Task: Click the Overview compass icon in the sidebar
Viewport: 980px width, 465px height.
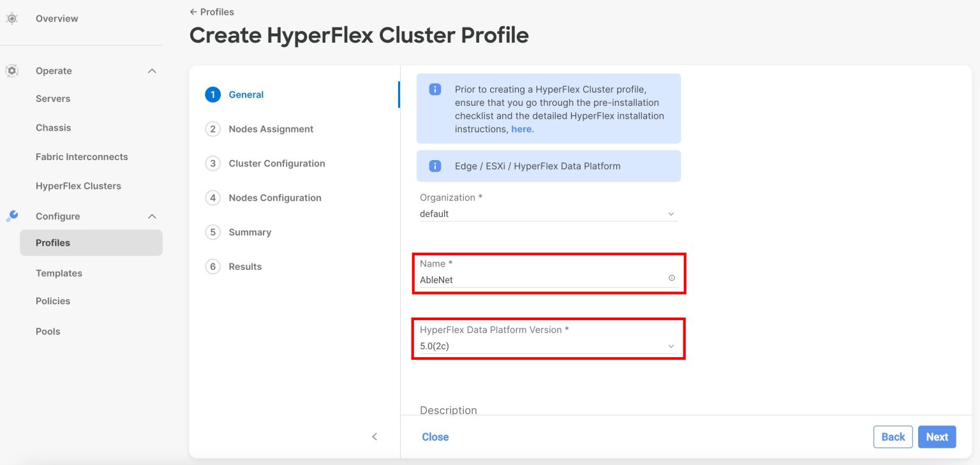Action: pyautogui.click(x=11, y=18)
